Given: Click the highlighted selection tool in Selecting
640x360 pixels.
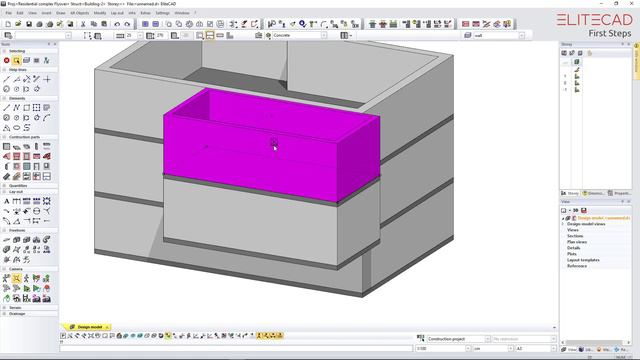Looking at the screenshot, I should tap(16, 60).
